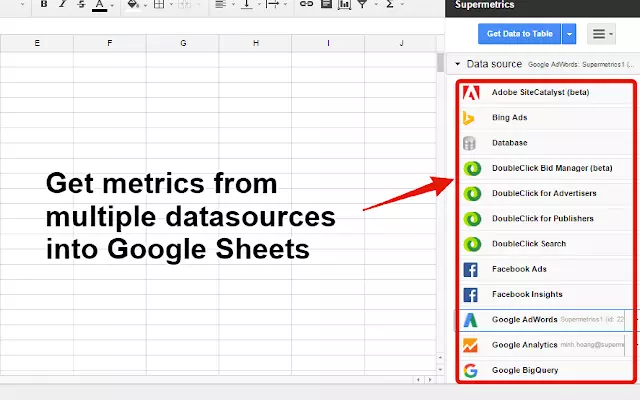Collapse the Data source section

click(458, 64)
